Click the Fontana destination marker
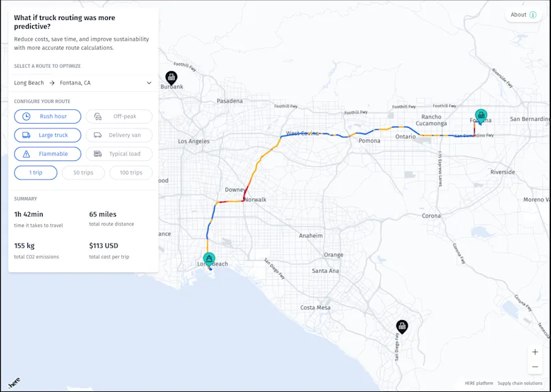Image resolution: width=551 pixels, height=392 pixels. click(x=481, y=116)
